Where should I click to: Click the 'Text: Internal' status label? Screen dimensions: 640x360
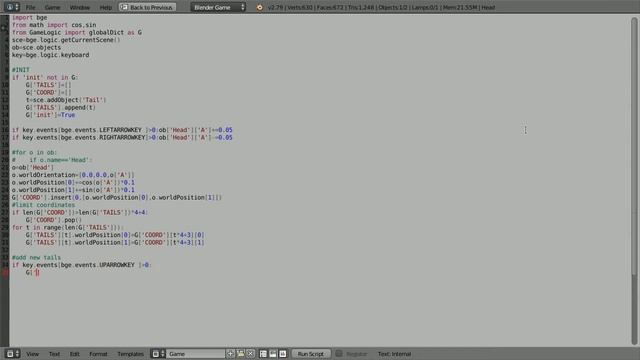(394, 354)
